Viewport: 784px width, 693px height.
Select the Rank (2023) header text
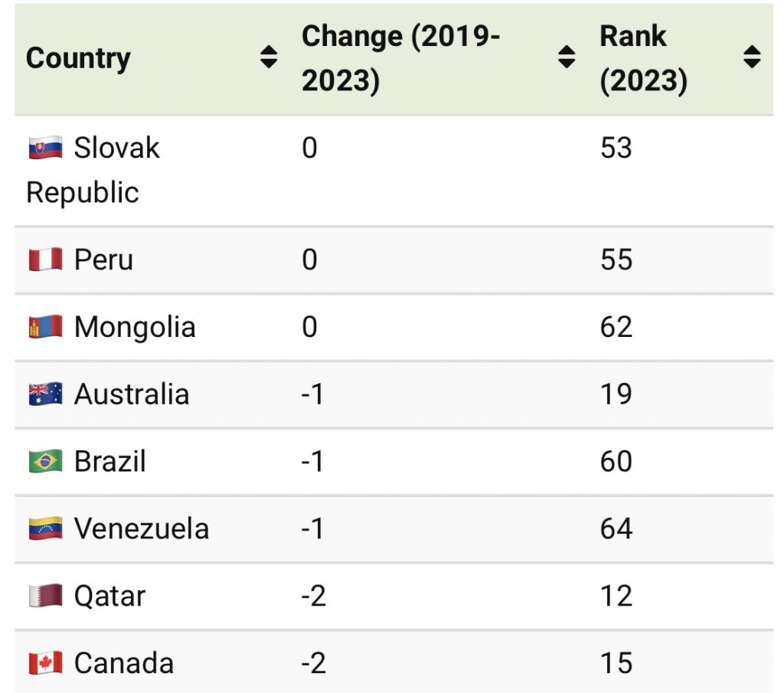tap(643, 58)
